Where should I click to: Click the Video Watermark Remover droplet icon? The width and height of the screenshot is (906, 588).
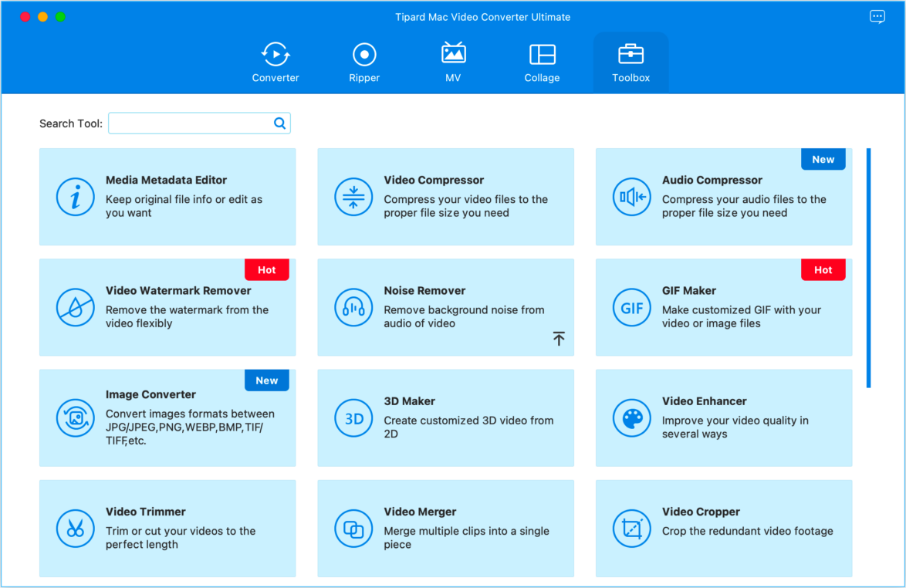76,307
